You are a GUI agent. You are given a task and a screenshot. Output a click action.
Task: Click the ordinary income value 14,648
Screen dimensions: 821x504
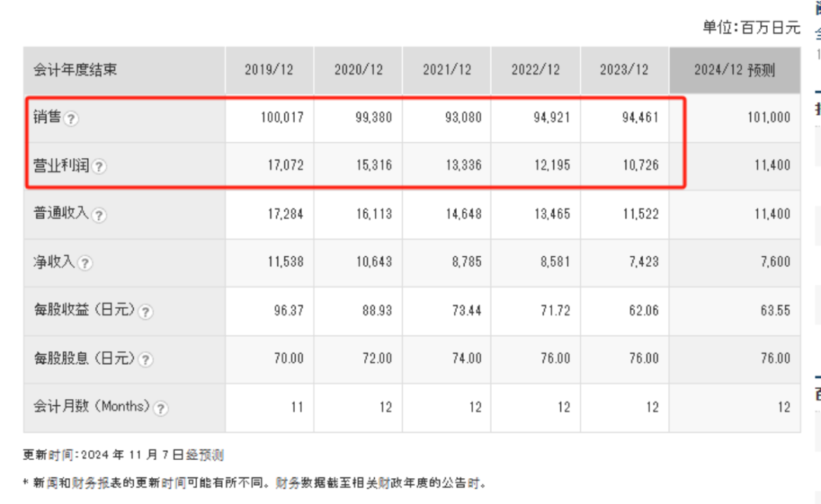tap(464, 214)
